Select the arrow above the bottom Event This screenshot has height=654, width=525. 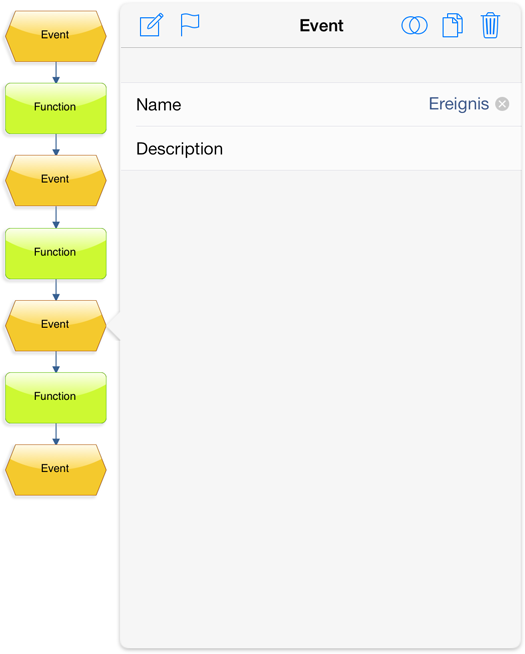(x=56, y=434)
